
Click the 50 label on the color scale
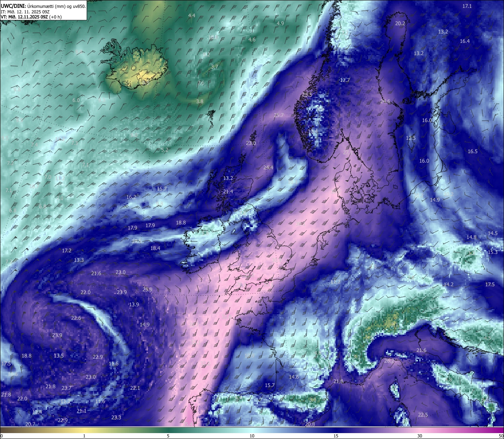[501, 436]
